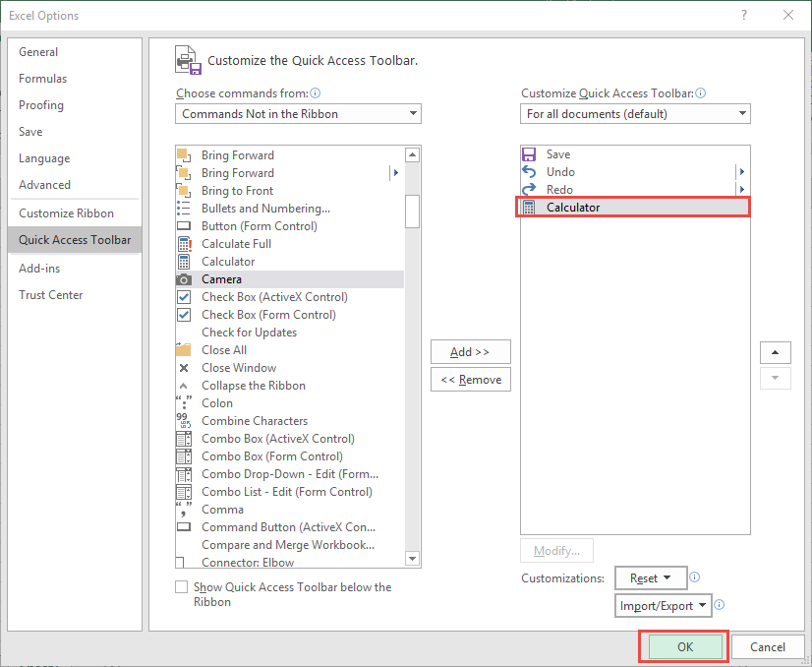
Task: Select the Bullets and Numbering command icon
Action: [x=184, y=208]
